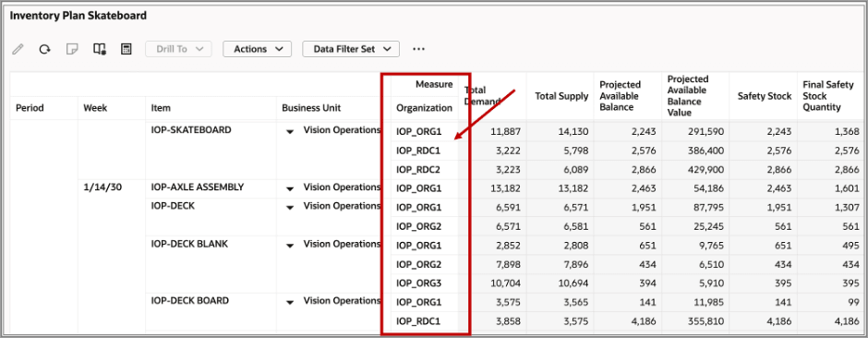Click the total supply value 3,565
This screenshot has height=338, width=868.
tap(576, 303)
